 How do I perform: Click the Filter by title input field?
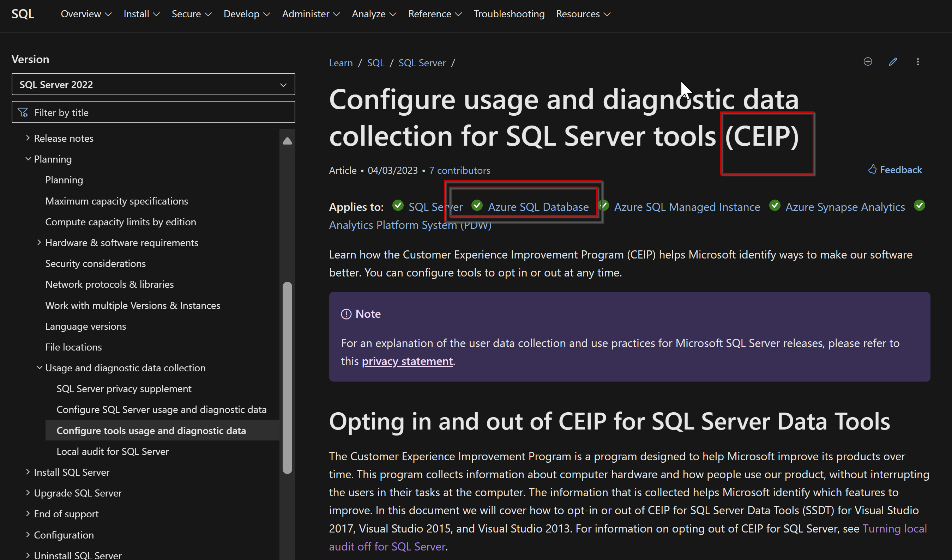tap(153, 112)
